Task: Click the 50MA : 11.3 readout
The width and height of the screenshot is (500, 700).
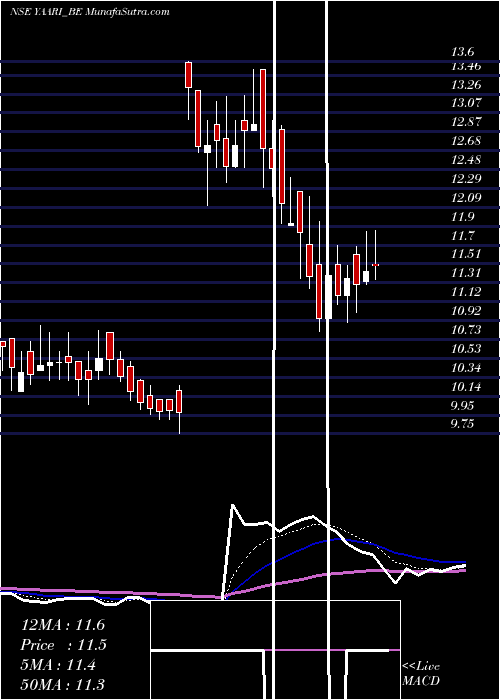Action: click(x=63, y=684)
